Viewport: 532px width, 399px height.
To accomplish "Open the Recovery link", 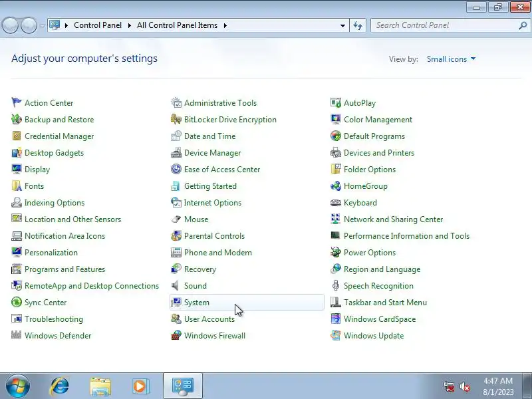I will pyautogui.click(x=200, y=269).
